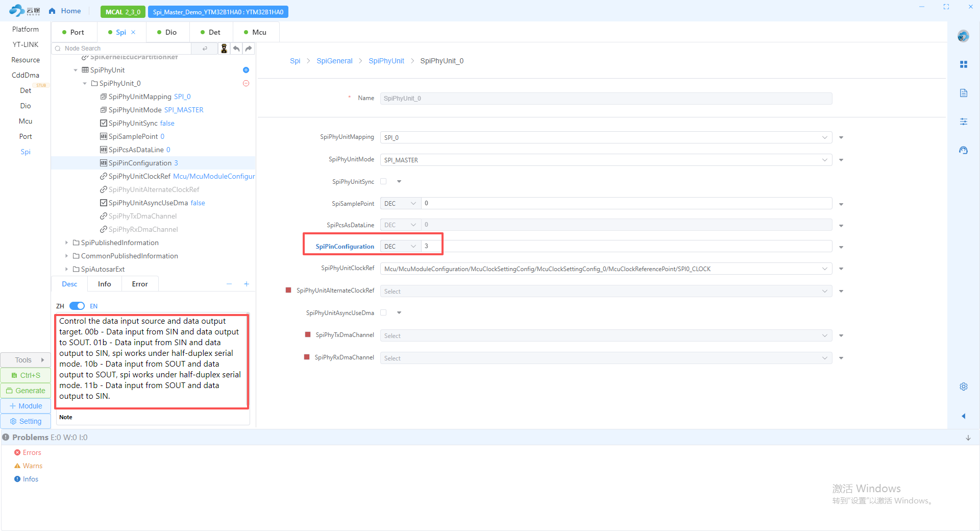980x531 pixels.
Task: Remove SpiPhyUnit_0 with the red minus icon
Action: [246, 83]
